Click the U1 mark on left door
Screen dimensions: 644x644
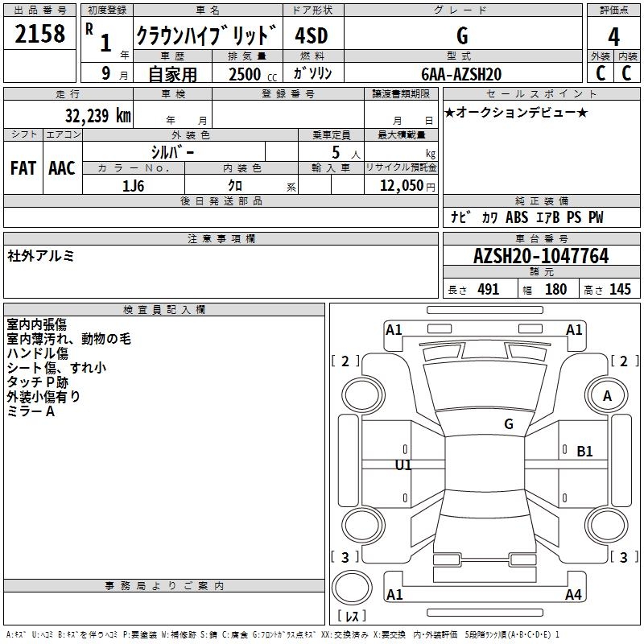[403, 465]
